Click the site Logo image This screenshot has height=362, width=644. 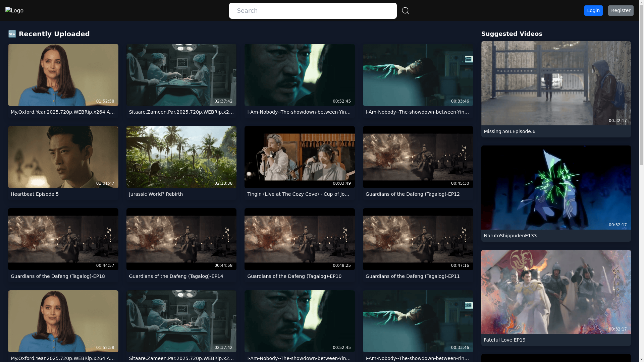[14, 11]
